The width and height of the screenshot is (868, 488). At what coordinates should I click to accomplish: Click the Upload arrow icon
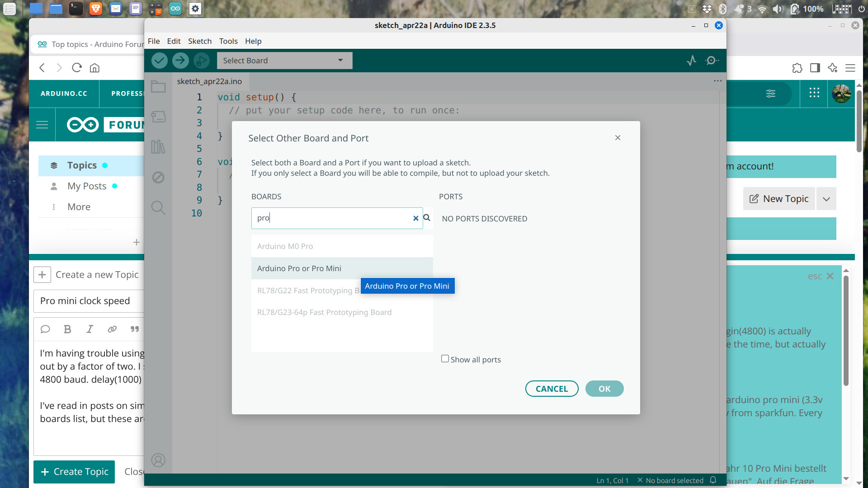[x=180, y=61]
